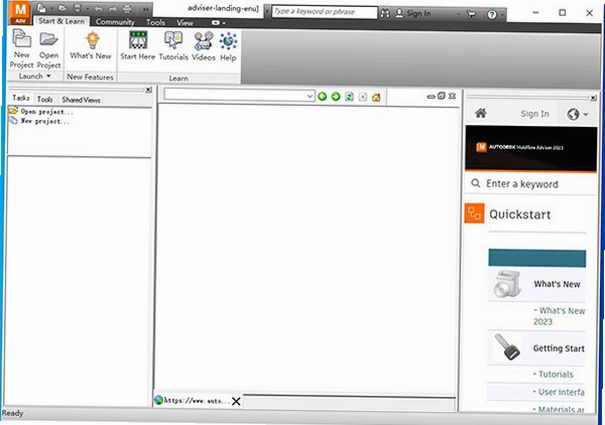Click Sign In in help panel
The height and width of the screenshot is (425, 605).
pos(535,114)
